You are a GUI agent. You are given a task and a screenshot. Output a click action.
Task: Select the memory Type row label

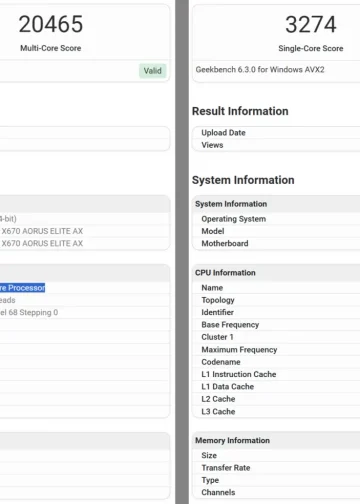pos(210,480)
